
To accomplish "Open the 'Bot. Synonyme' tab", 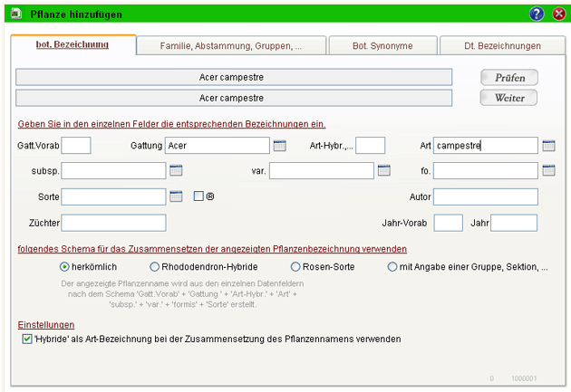I will point(382,46).
